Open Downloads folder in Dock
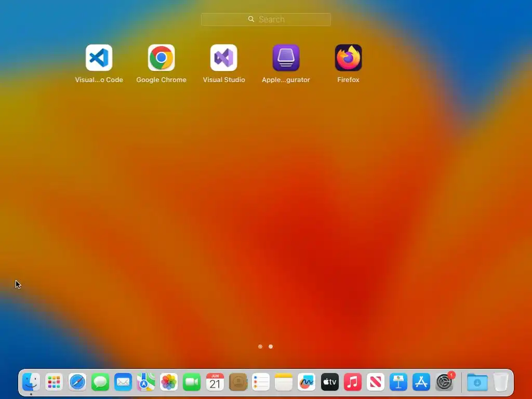Image resolution: width=532 pixels, height=399 pixels. pos(477,382)
